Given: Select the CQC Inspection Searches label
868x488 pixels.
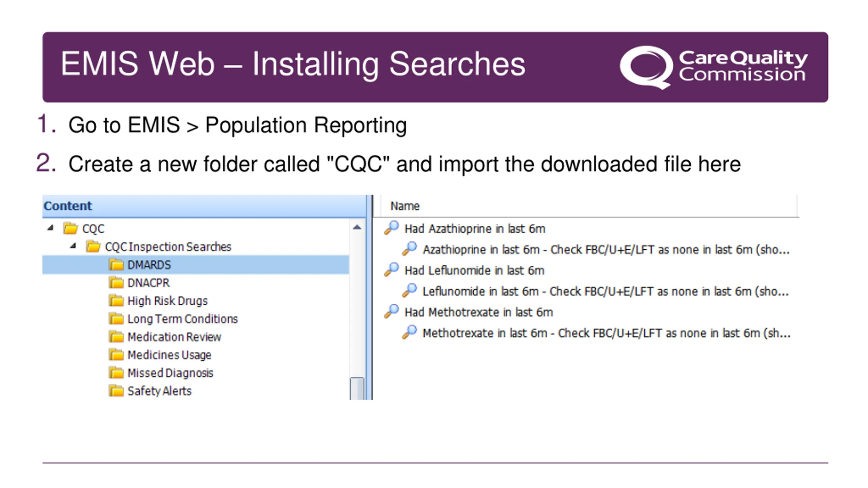Looking at the screenshot, I should pos(168,247).
